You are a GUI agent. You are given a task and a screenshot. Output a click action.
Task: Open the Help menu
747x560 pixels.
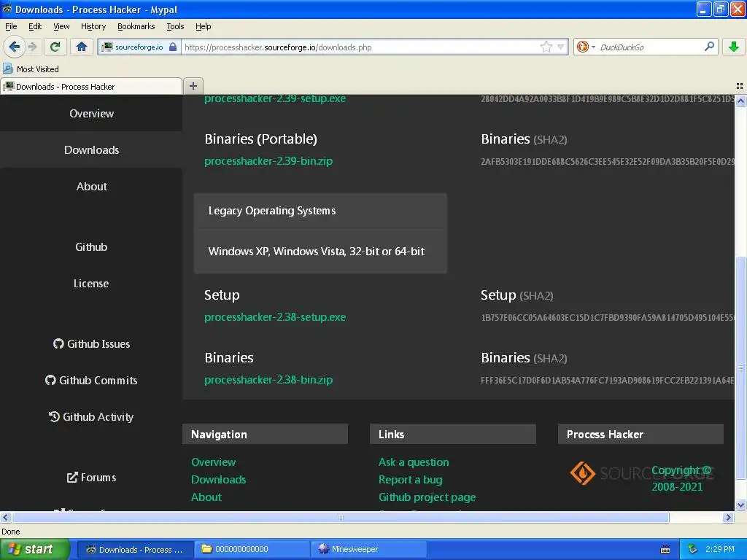(x=203, y=26)
